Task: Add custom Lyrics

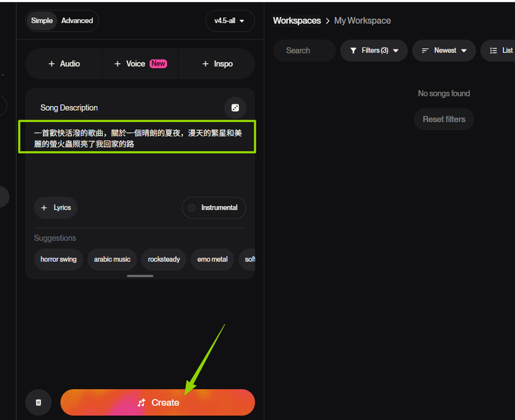Action: (x=56, y=207)
